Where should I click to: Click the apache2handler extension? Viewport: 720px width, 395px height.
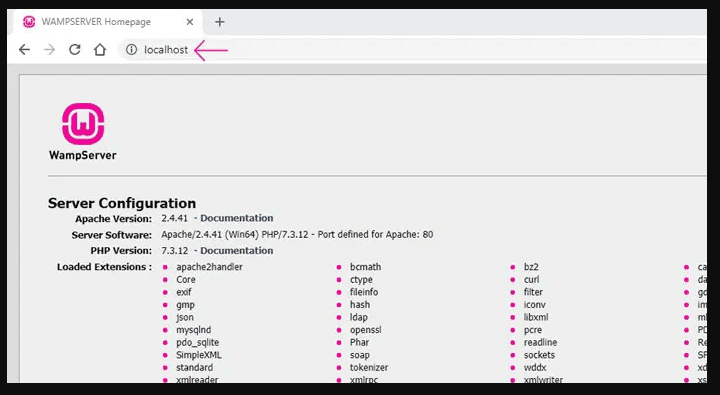[x=209, y=267]
